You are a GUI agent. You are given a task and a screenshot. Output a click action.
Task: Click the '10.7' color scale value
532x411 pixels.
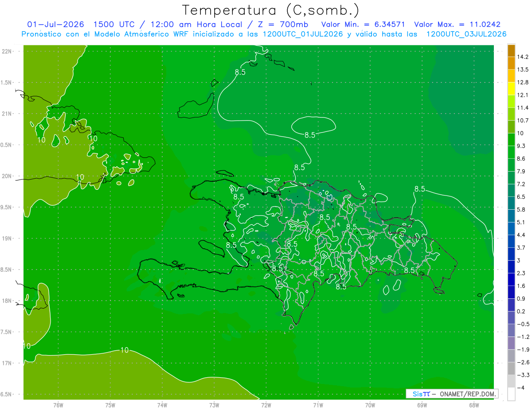pyautogui.click(x=523, y=121)
